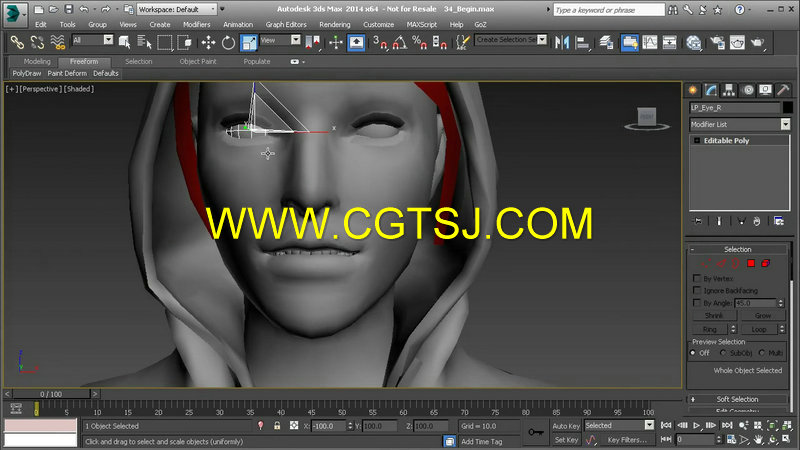Toggle the 3D Snaps magnet icon

(x=379, y=42)
